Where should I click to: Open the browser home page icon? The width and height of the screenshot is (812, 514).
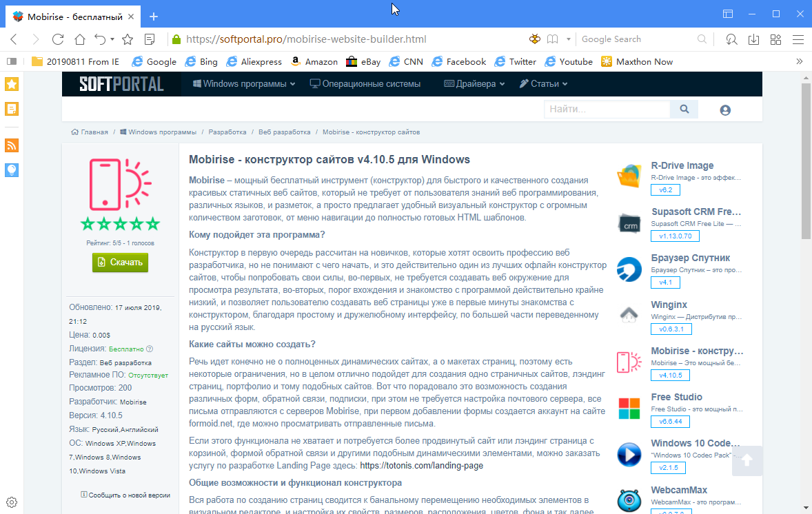(x=80, y=39)
